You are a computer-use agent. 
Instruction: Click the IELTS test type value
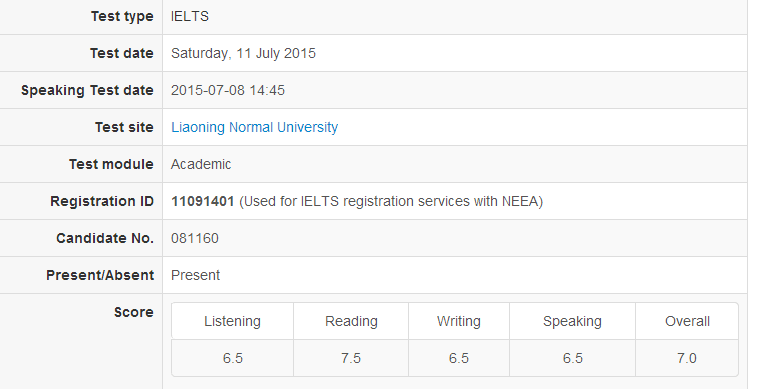click(x=190, y=17)
